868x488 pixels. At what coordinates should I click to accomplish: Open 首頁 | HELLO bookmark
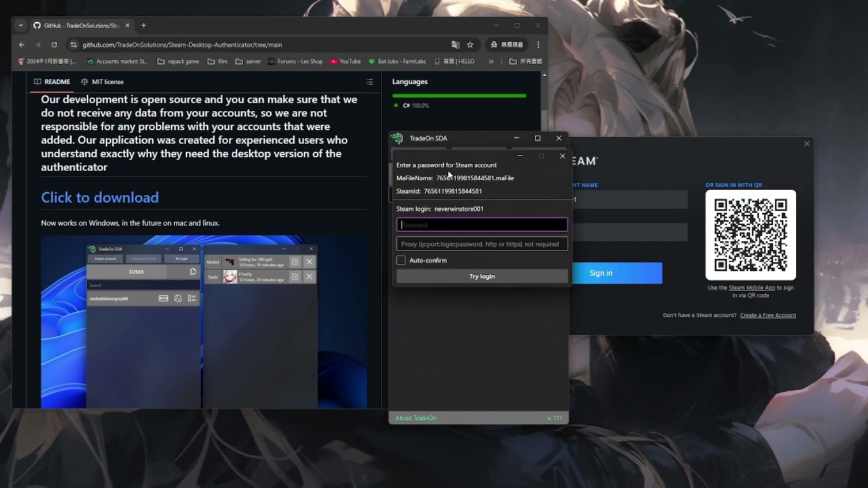454,61
